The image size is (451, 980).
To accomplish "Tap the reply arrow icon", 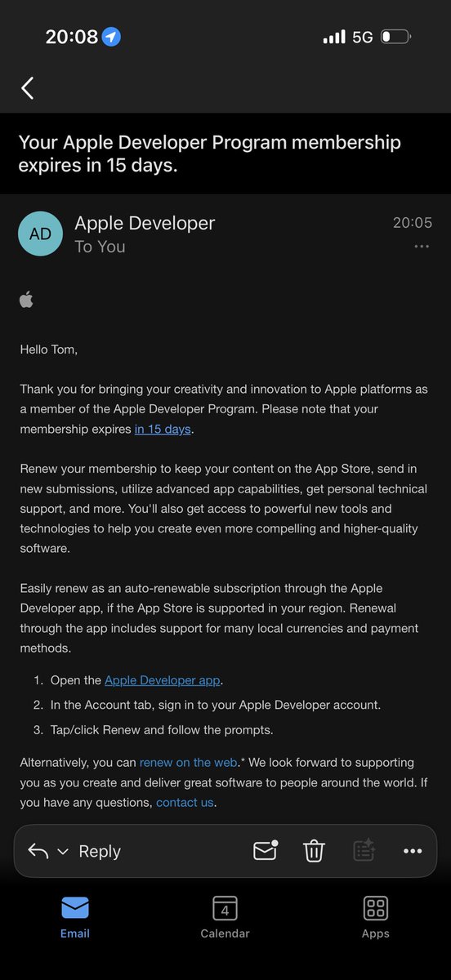I will [38, 851].
